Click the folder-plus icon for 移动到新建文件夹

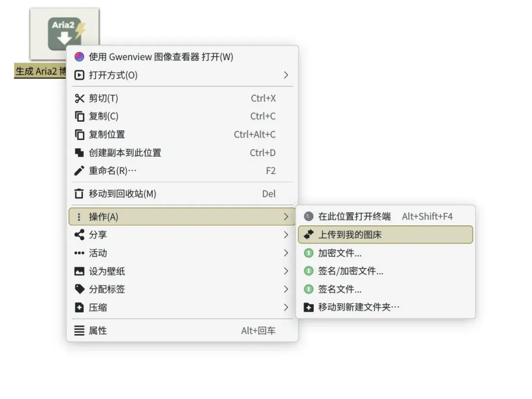pyautogui.click(x=308, y=307)
